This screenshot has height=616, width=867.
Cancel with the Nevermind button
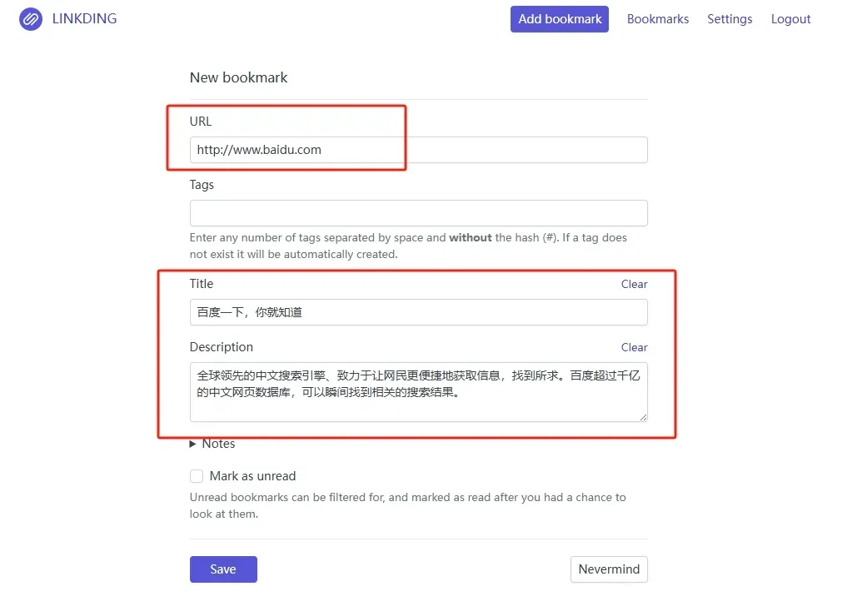click(609, 569)
